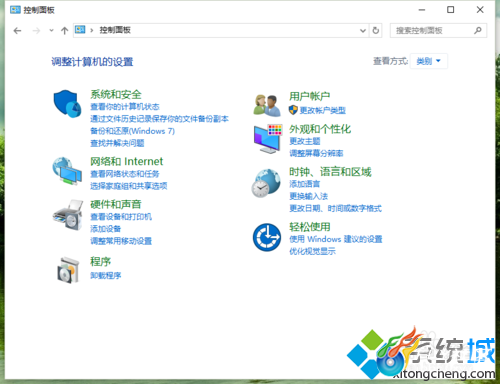The height and width of the screenshot is (384, 500).
Task: Open the address bar history dropdown chevron
Action: click(x=363, y=31)
